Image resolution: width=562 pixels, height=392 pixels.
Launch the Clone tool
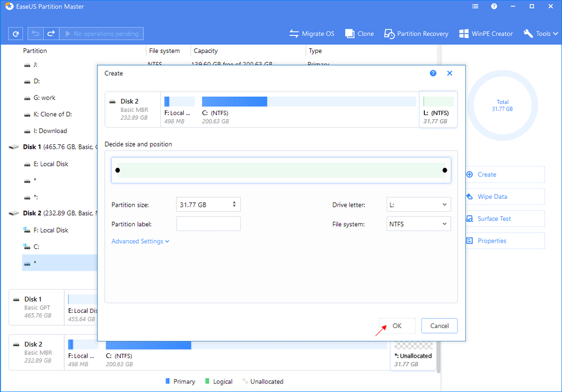coord(359,34)
